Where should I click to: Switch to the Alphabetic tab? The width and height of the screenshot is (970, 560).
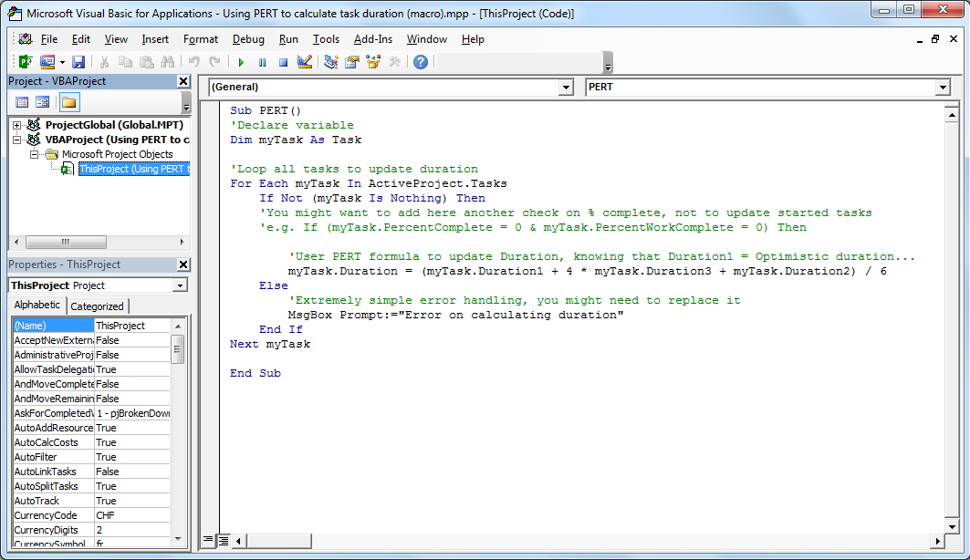click(37, 305)
